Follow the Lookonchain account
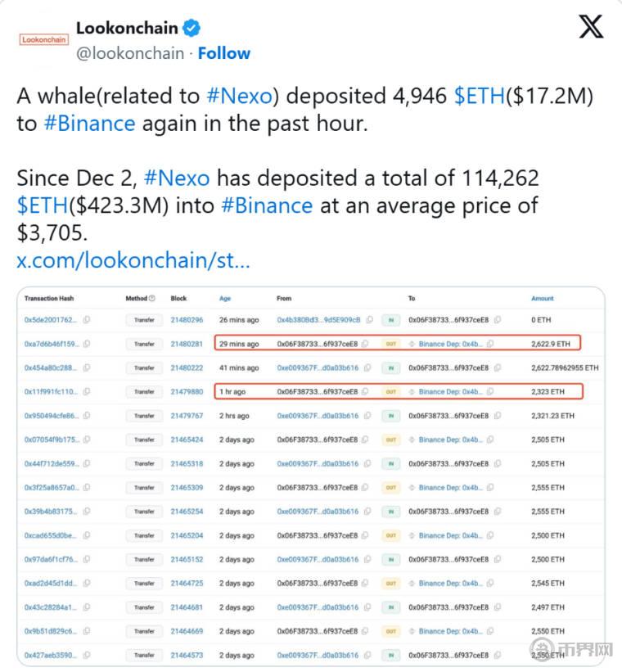622x672 pixels. 224,53
